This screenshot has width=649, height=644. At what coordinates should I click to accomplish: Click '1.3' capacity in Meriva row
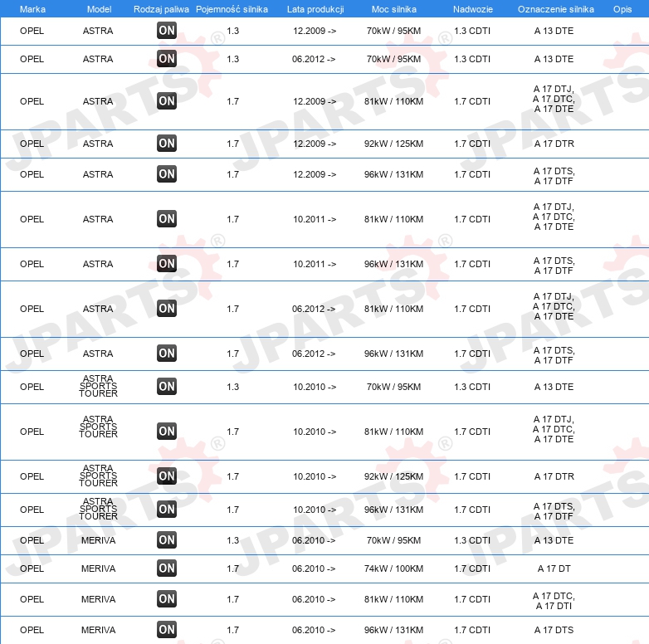233,540
